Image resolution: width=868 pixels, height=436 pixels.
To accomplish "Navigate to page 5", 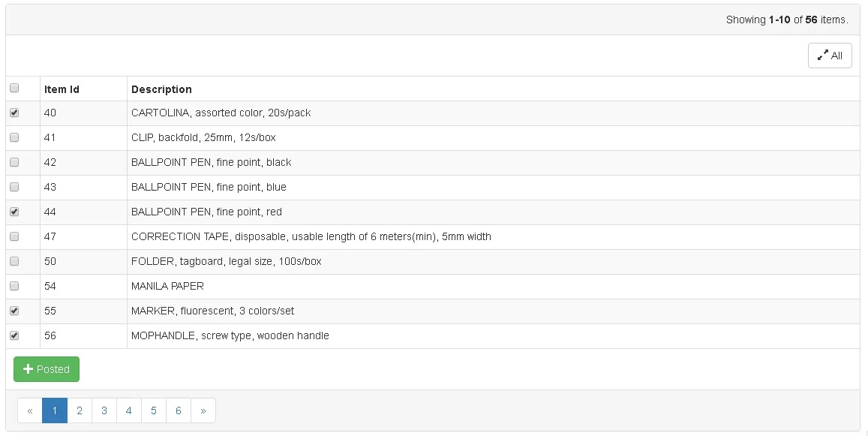I will pyautogui.click(x=154, y=410).
